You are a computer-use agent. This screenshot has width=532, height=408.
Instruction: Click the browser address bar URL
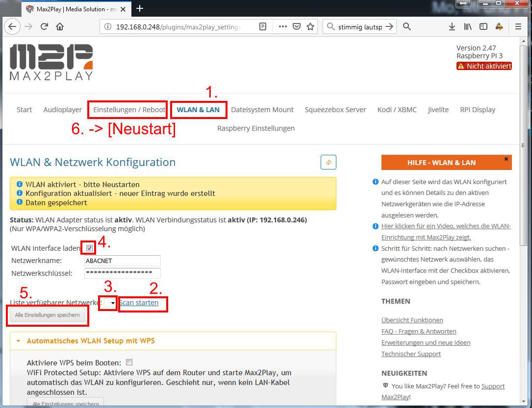(178, 27)
